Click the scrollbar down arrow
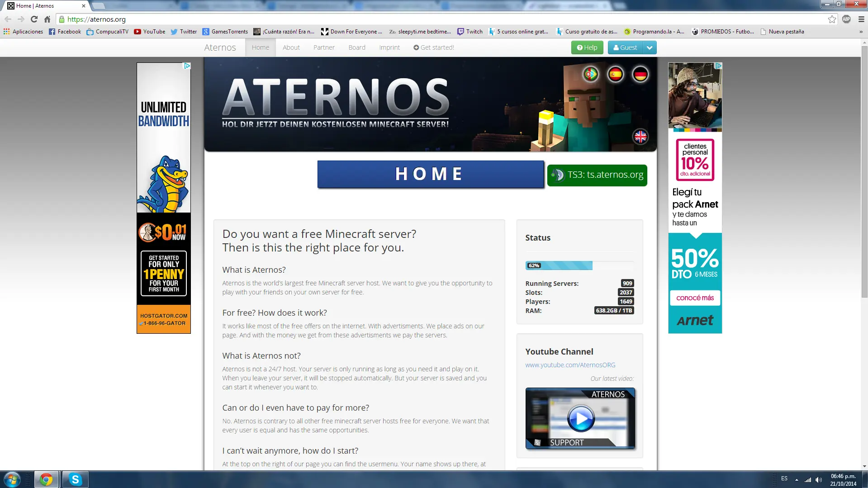This screenshot has width=868, height=488. [864, 466]
